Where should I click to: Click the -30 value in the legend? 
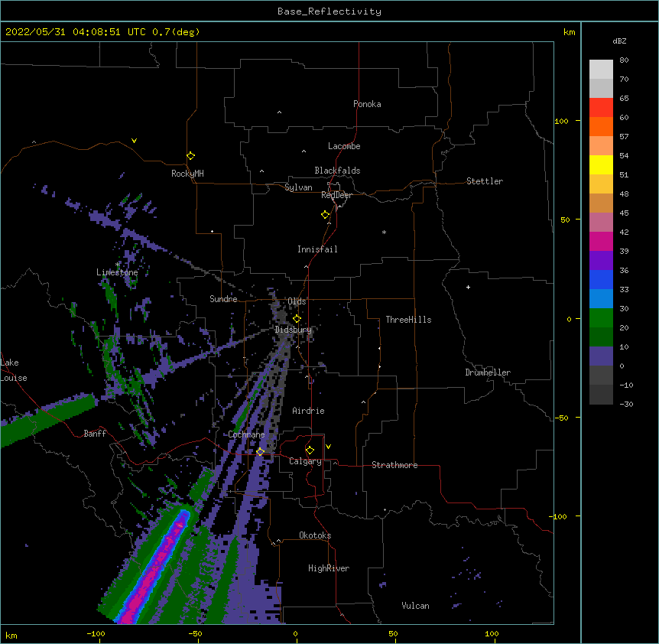(626, 405)
